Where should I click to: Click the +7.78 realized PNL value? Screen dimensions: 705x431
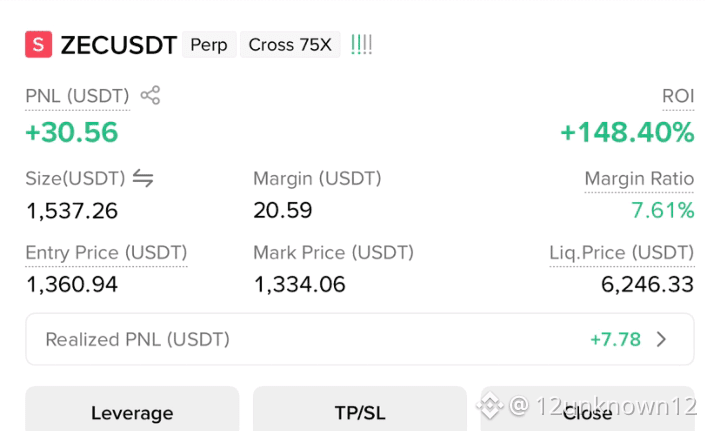click(x=616, y=339)
